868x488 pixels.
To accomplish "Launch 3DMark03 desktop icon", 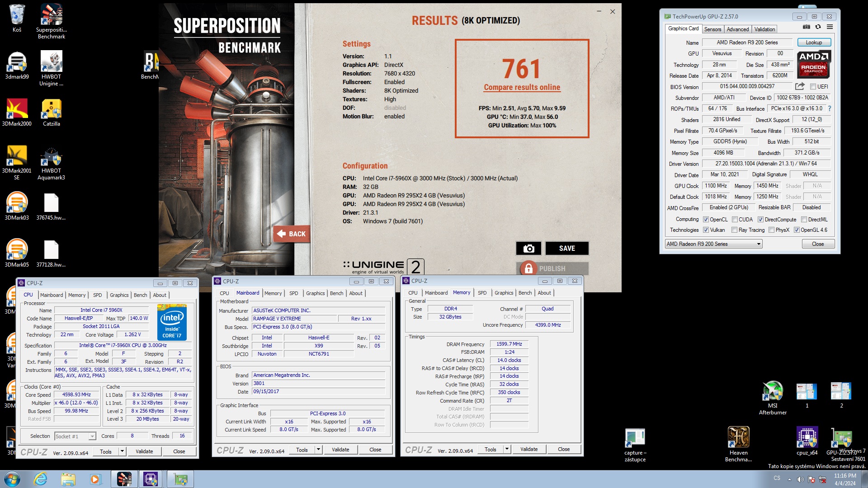I will click(x=17, y=206).
